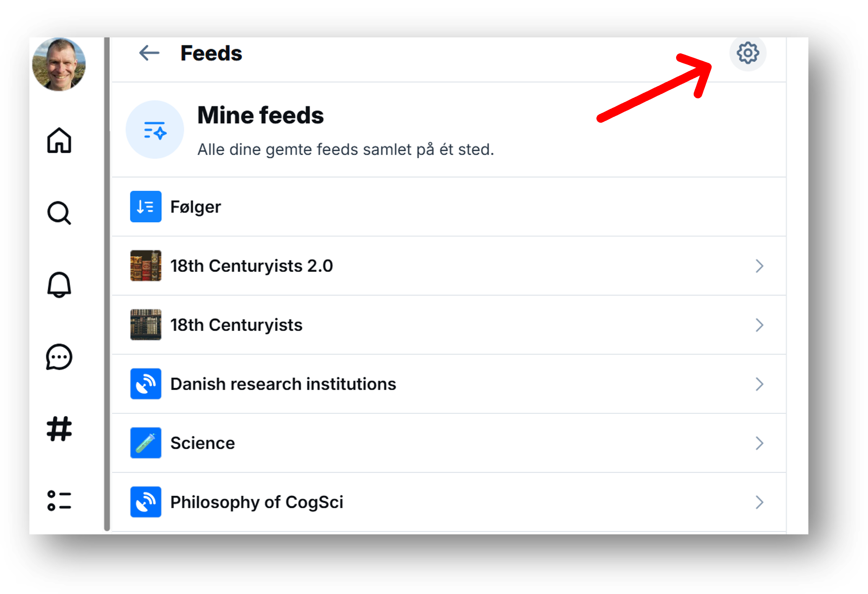The image size is (868, 594).
Task: Open the Science feed
Action: (202, 443)
